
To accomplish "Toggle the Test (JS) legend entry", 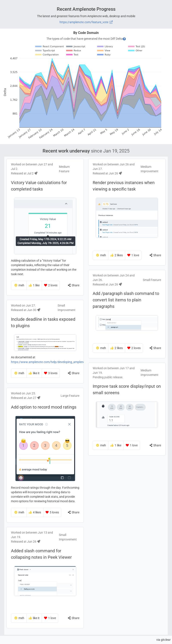I will click(x=137, y=46).
